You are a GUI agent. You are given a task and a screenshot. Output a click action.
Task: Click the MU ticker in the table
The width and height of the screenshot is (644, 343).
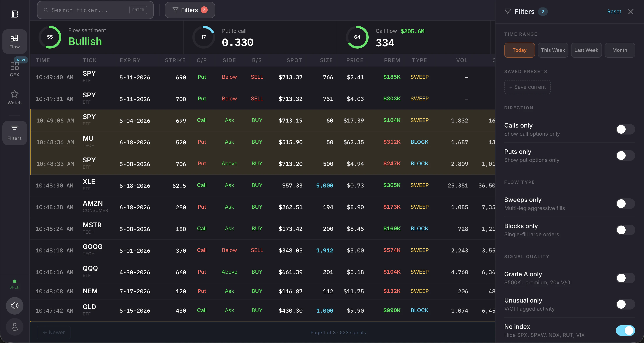(88, 138)
